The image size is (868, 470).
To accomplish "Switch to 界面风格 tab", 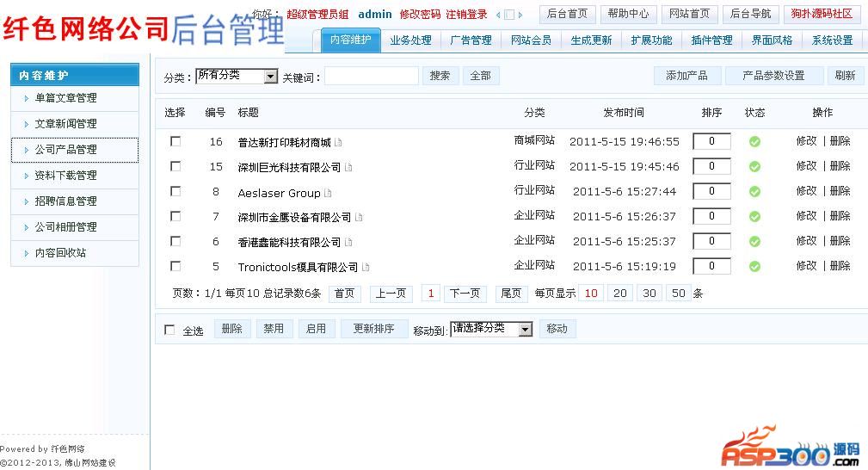I will 772,40.
